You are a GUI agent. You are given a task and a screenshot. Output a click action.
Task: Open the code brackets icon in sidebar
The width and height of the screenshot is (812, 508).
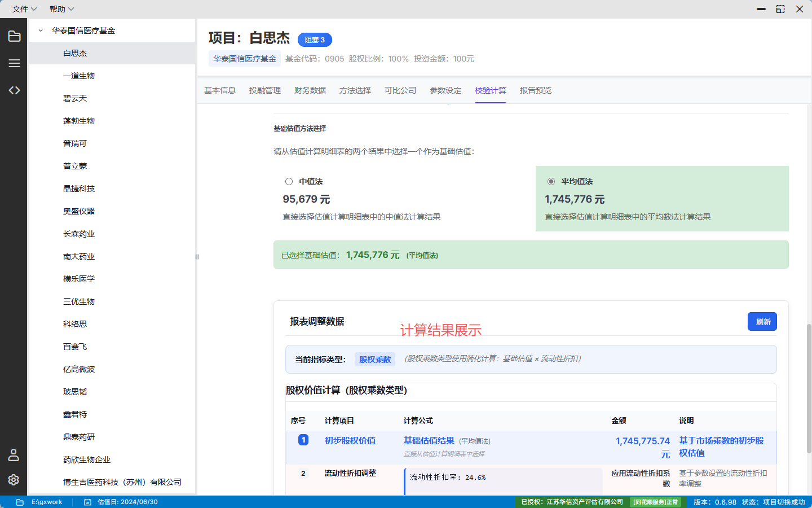tap(14, 90)
